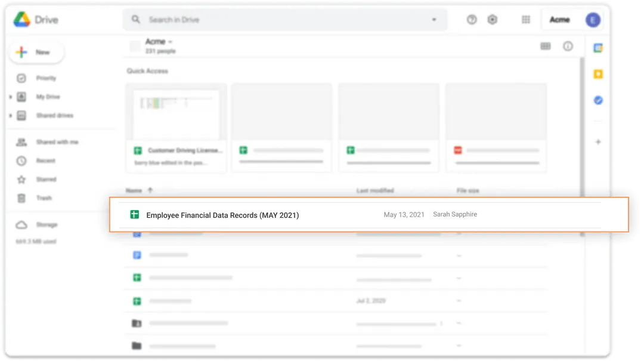Viewport: 644px width, 361px height.
Task: Switch to grid layout view icon
Action: (x=546, y=46)
